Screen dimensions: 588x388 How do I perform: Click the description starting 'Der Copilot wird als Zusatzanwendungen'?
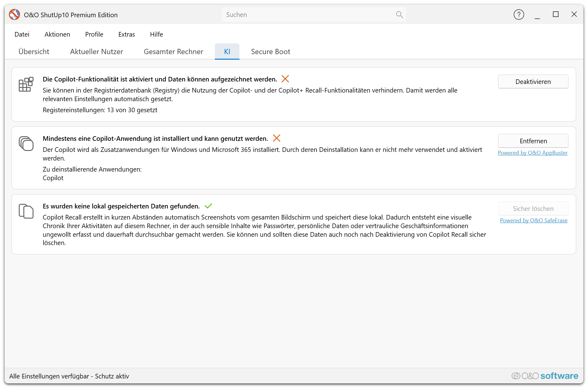pos(262,154)
